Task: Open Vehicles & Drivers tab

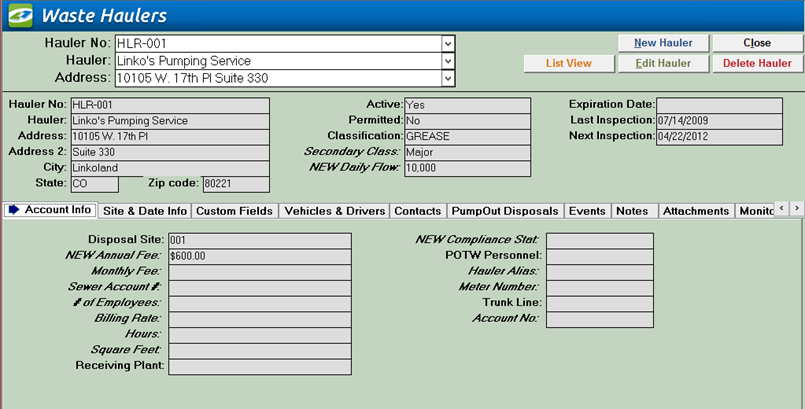Action: tap(335, 211)
